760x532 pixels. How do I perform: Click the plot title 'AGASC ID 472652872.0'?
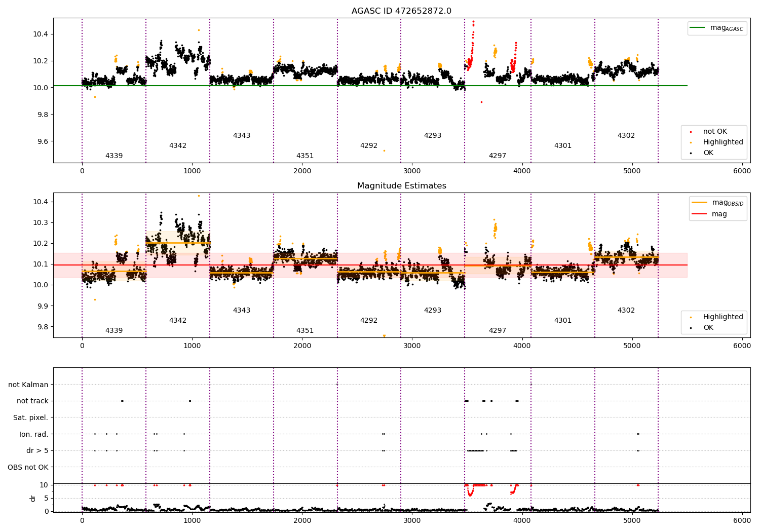401,11
